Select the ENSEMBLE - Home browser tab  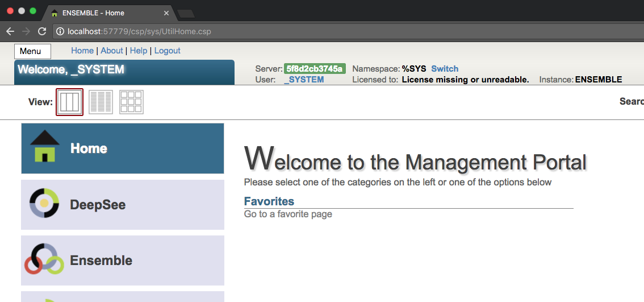tap(109, 13)
